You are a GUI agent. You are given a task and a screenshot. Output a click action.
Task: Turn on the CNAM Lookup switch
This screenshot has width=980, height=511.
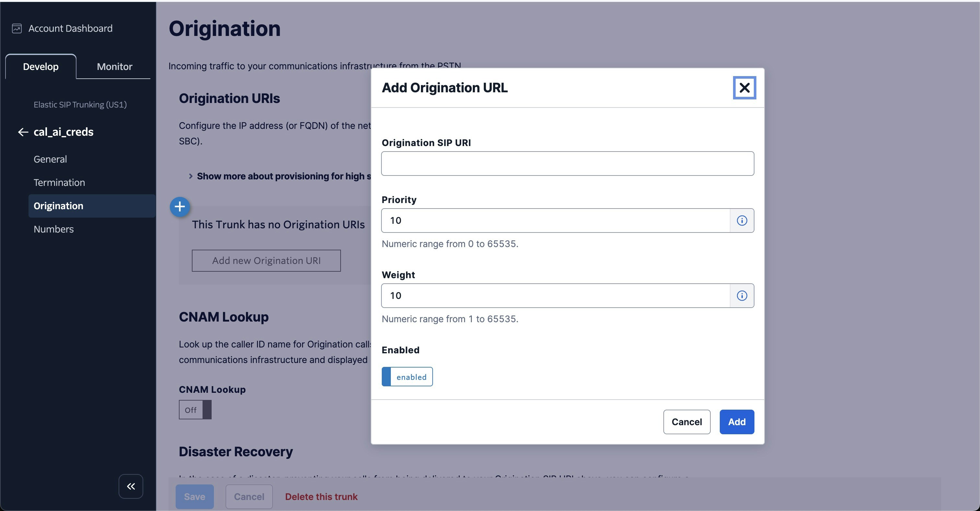coord(195,410)
